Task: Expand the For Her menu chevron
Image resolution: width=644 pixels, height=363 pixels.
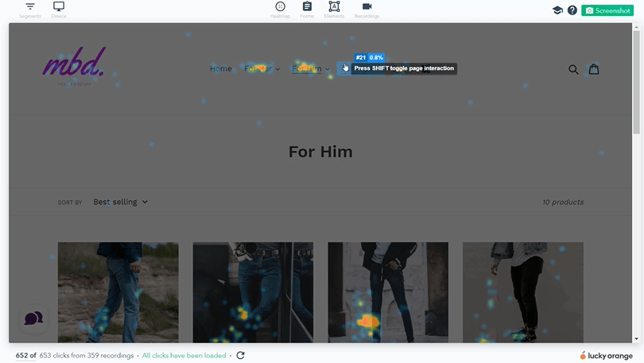Action: pos(278,69)
